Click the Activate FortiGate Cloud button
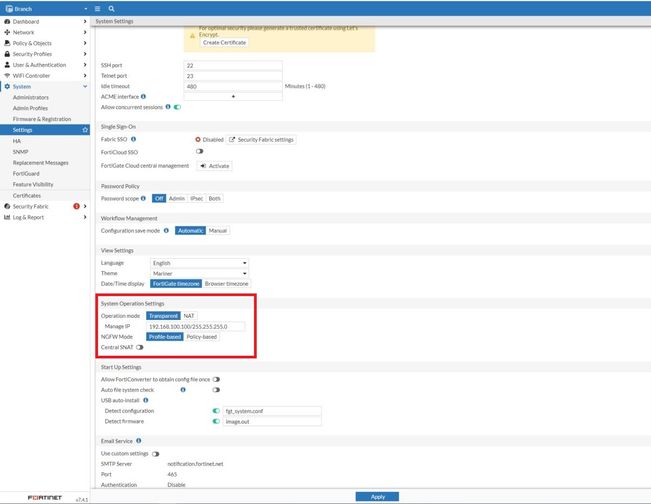The image size is (651, 504). pos(215,166)
